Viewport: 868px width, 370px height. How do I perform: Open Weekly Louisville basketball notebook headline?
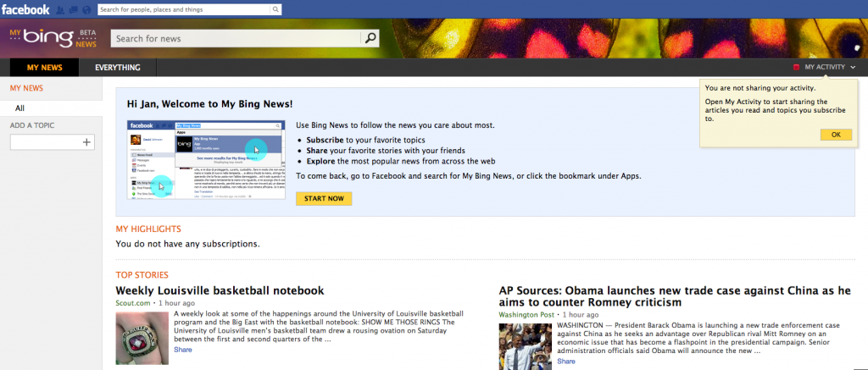click(220, 290)
